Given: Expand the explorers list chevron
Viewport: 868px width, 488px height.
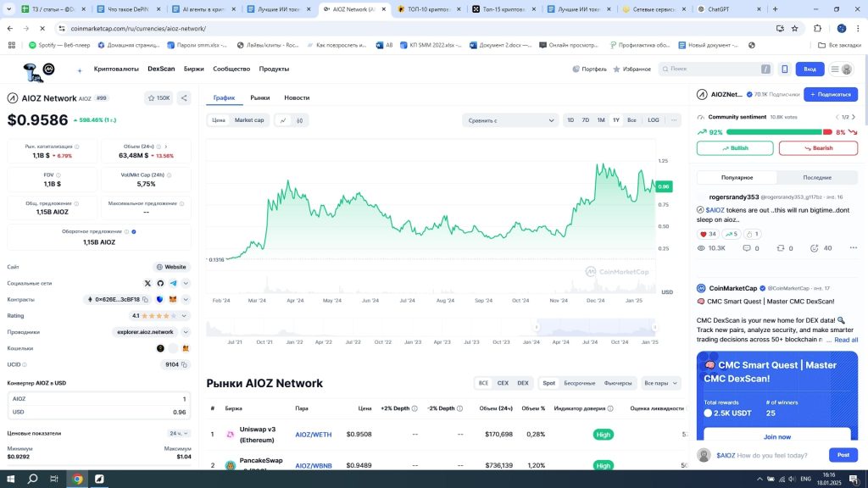Looking at the screenshot, I should coord(186,332).
